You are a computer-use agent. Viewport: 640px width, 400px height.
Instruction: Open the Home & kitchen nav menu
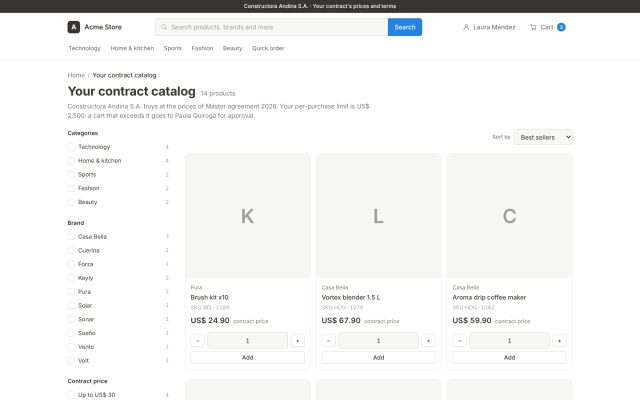click(x=132, y=48)
